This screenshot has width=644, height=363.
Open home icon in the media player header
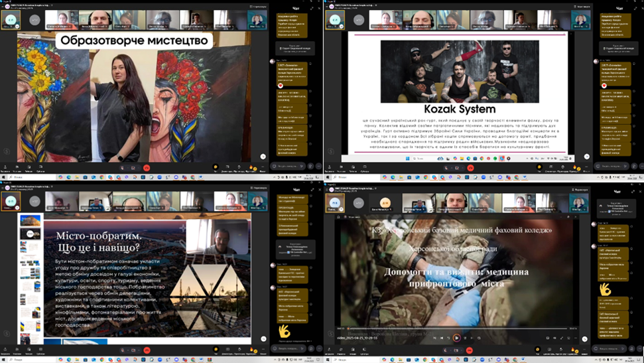pyautogui.click(x=338, y=216)
